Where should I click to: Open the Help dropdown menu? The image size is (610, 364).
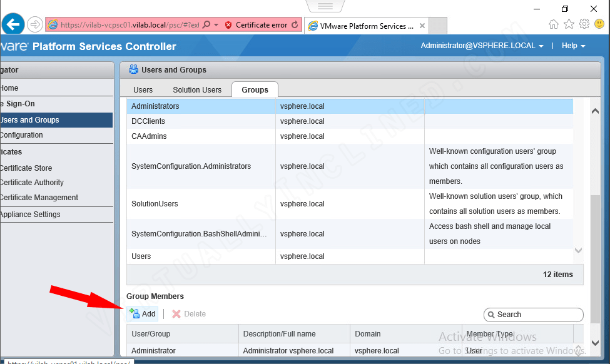click(x=572, y=46)
